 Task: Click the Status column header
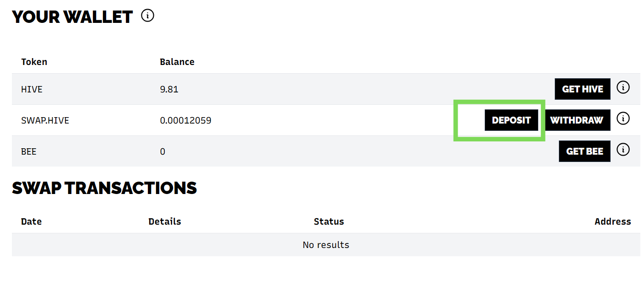click(329, 221)
